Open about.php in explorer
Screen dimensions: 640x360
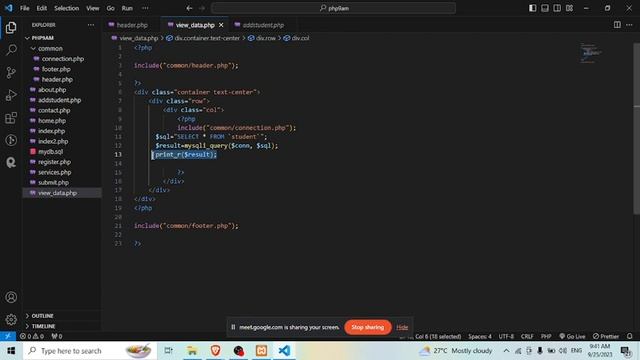52,90
